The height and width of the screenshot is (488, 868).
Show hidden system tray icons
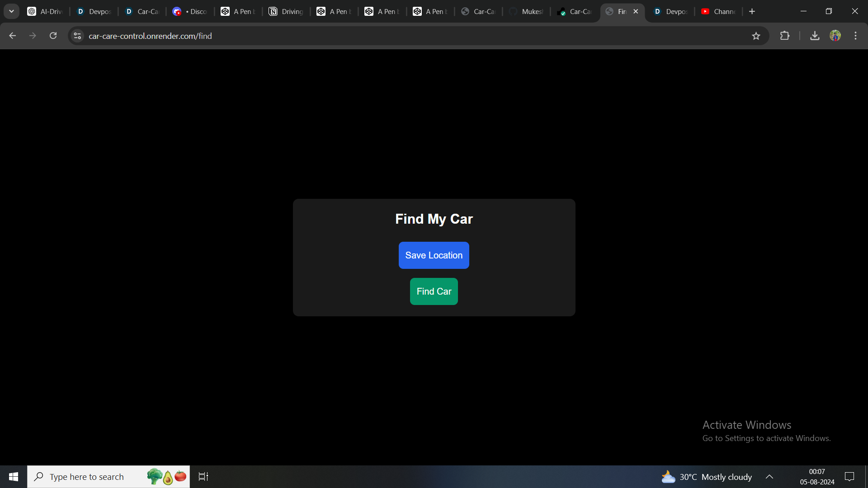click(x=769, y=477)
